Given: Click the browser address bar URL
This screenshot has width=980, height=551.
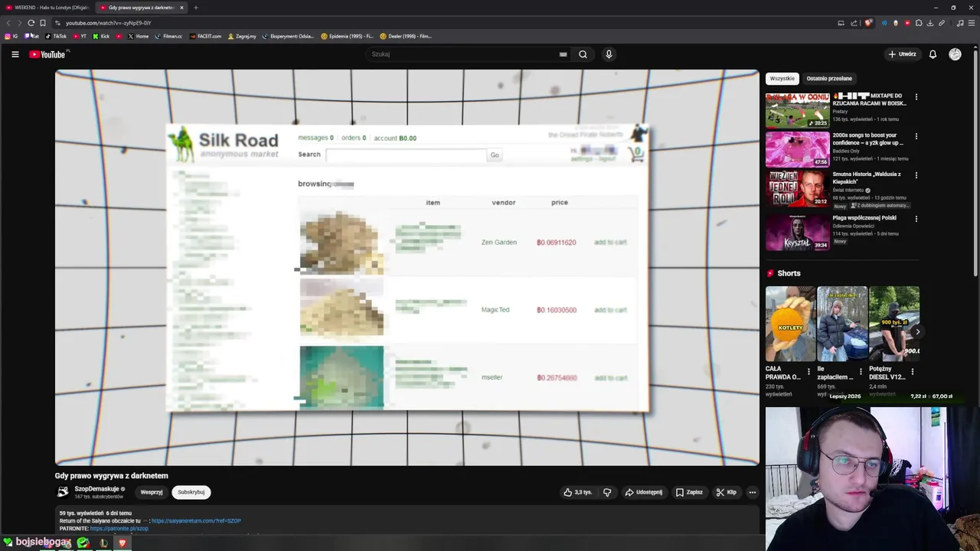Looking at the screenshot, I should point(108,23).
